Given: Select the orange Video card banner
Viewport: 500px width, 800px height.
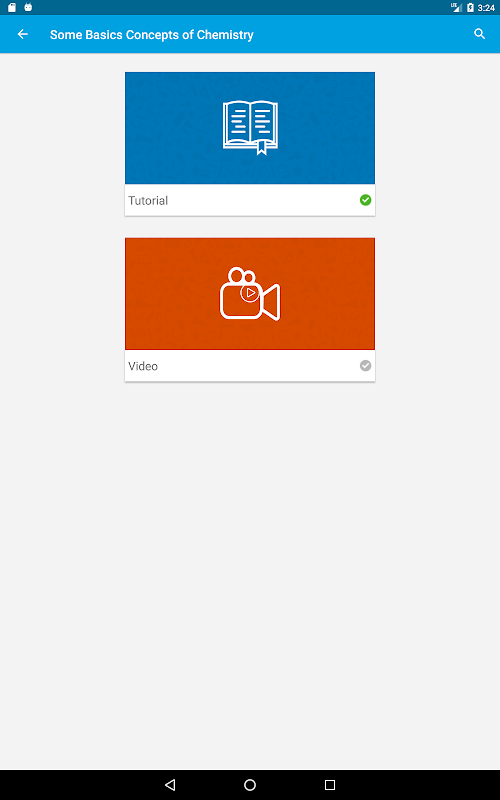Looking at the screenshot, I should [x=250, y=294].
